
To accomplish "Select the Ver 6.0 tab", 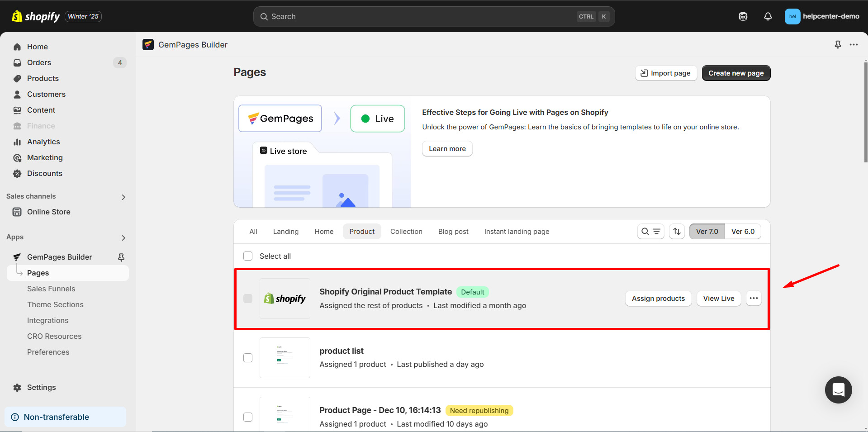I will click(743, 231).
